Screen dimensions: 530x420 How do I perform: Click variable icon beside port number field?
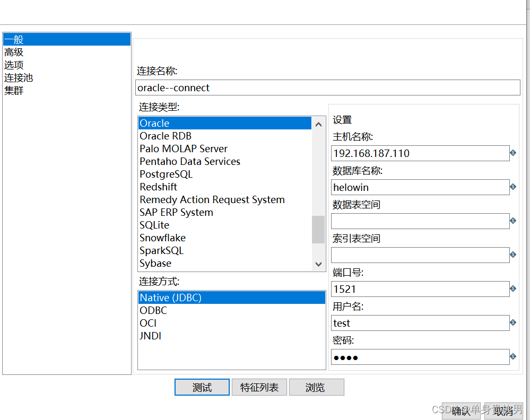pyautogui.click(x=513, y=288)
